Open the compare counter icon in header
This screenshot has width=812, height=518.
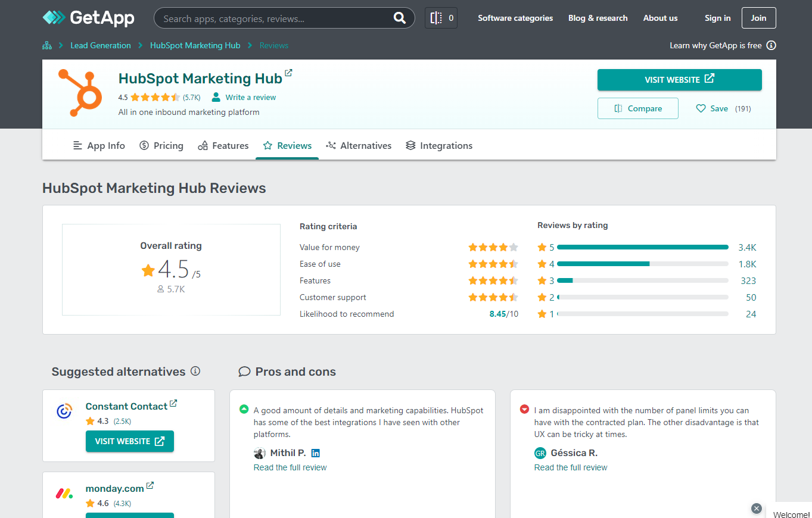(441, 18)
